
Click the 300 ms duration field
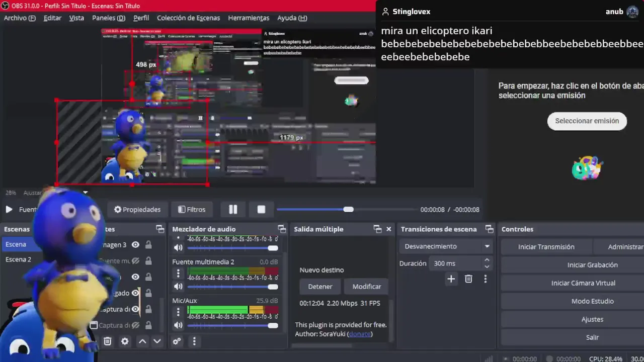click(x=455, y=263)
